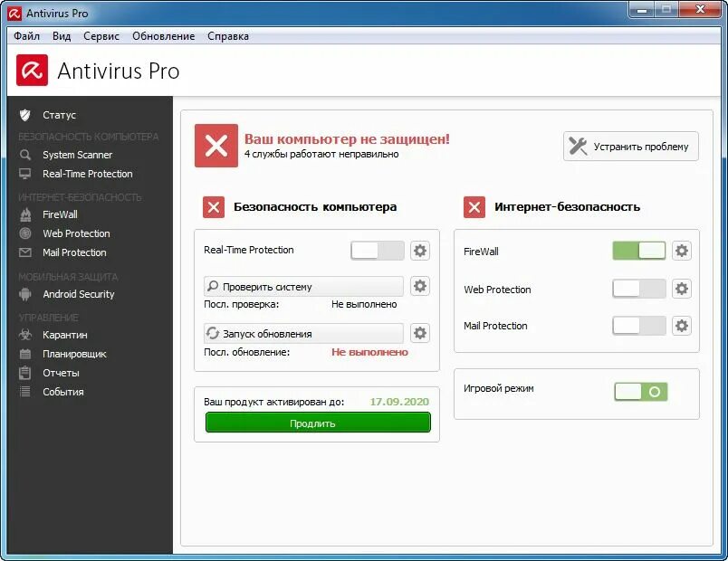Image resolution: width=728 pixels, height=561 pixels.
Task: Click the green Продлить button
Action: [x=318, y=423]
